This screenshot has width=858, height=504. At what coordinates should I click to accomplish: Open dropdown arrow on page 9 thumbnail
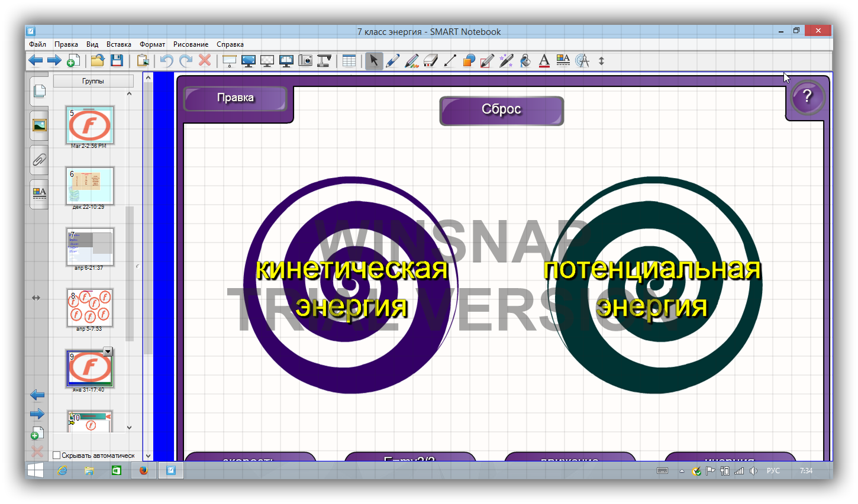(108, 352)
